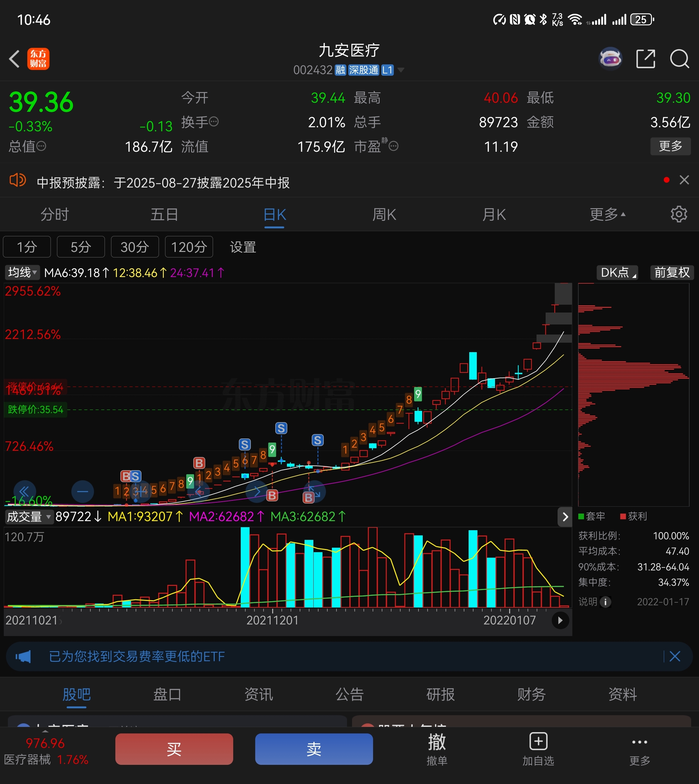
Task: Expand the 更多 period dropdown
Action: pyautogui.click(x=608, y=214)
